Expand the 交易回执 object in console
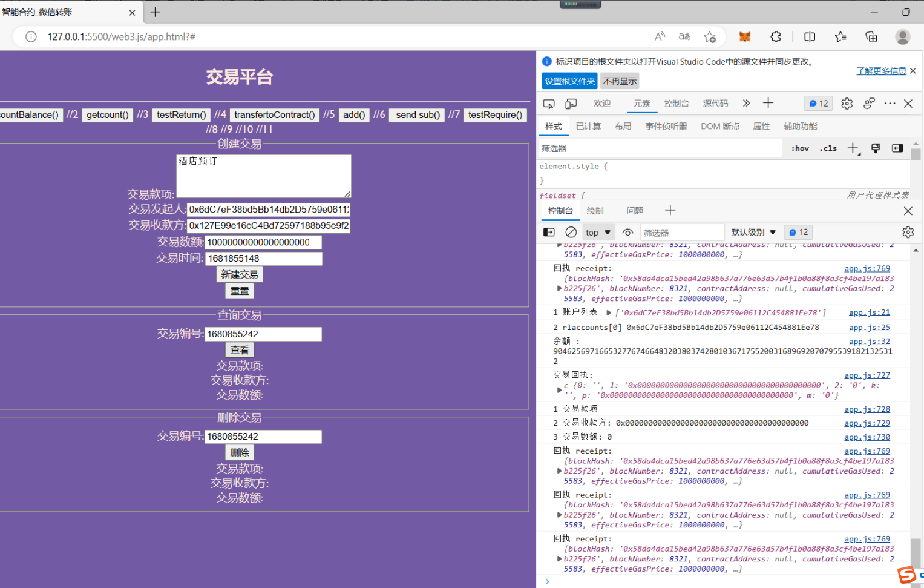The width and height of the screenshot is (924, 588). (x=559, y=390)
